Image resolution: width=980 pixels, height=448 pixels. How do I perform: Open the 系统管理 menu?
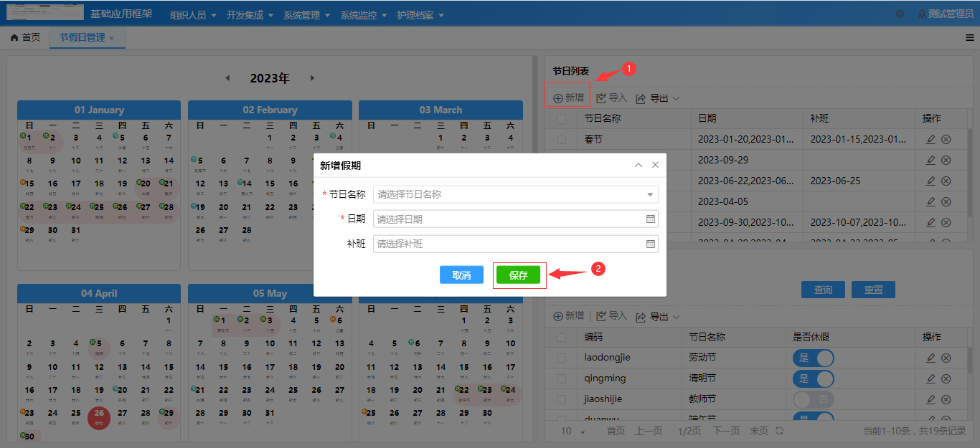306,15
